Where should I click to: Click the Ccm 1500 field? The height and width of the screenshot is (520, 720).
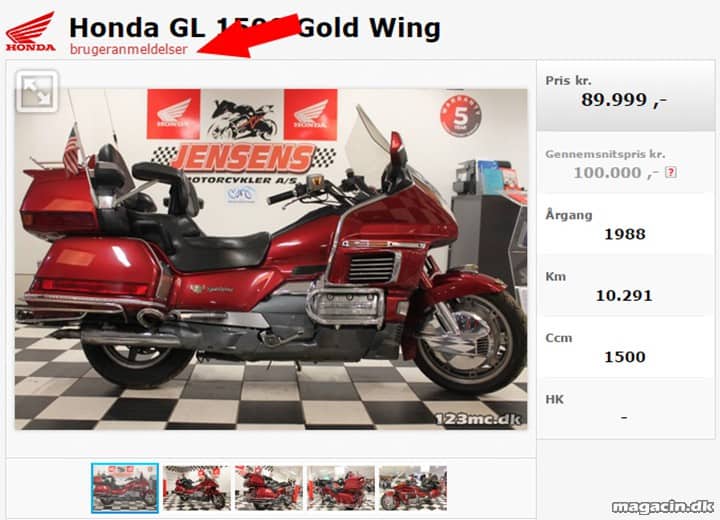point(625,347)
